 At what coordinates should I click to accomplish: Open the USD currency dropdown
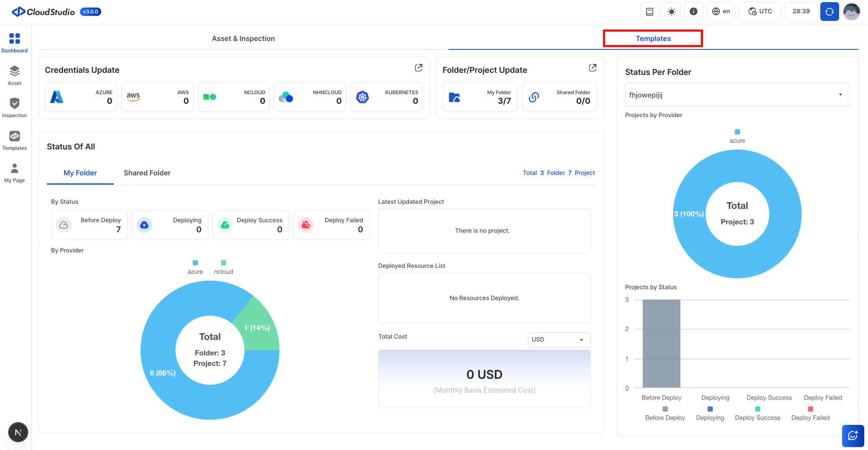558,339
